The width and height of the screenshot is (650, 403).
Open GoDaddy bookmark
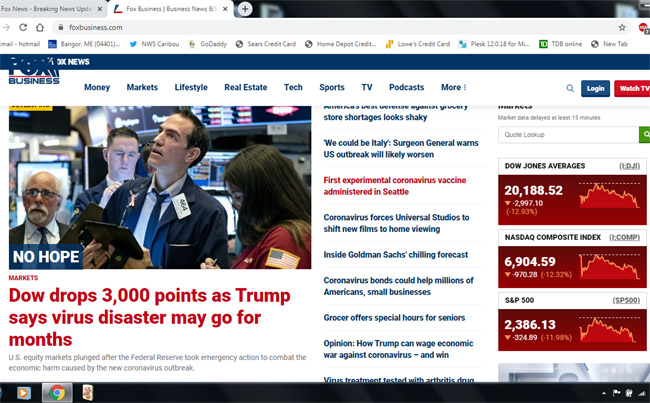point(208,44)
